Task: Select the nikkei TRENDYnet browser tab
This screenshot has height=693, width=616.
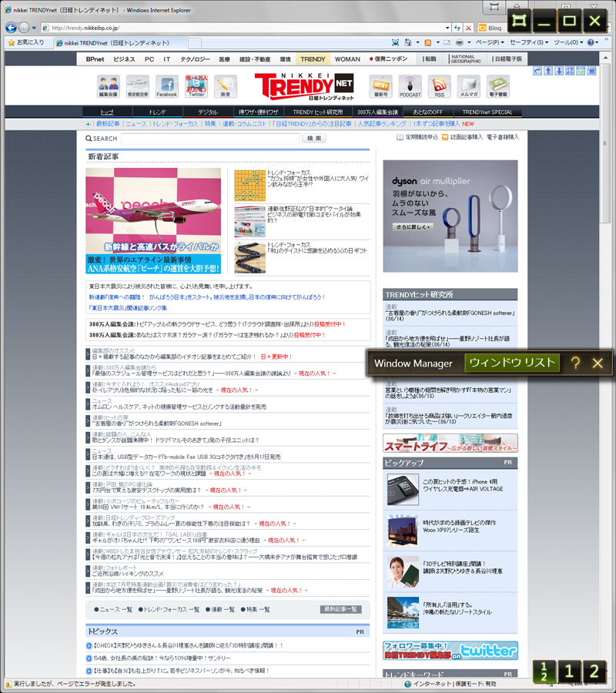Action: pos(121,43)
